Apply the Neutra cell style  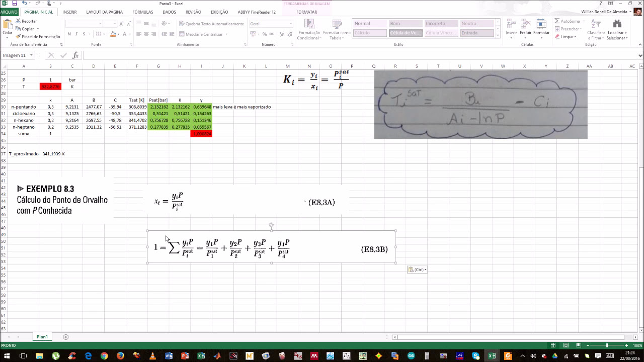[477, 24]
